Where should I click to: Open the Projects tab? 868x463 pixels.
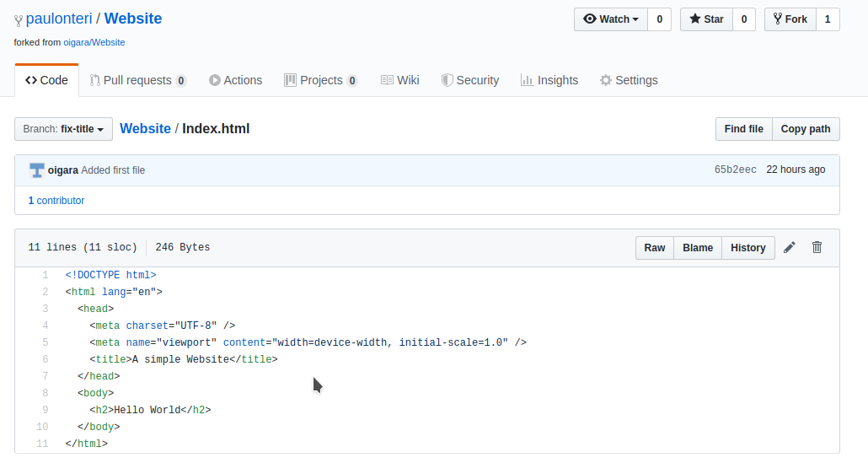coord(320,80)
